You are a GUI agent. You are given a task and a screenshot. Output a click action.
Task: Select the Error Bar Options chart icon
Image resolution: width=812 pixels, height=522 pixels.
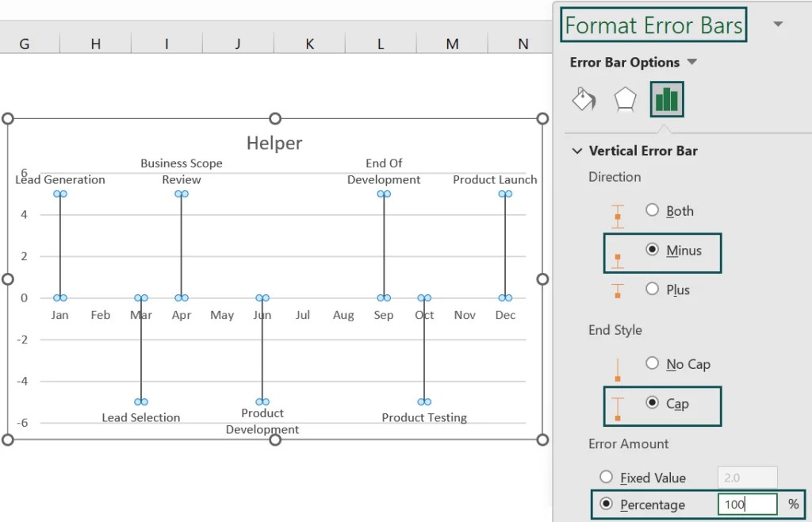click(x=666, y=99)
